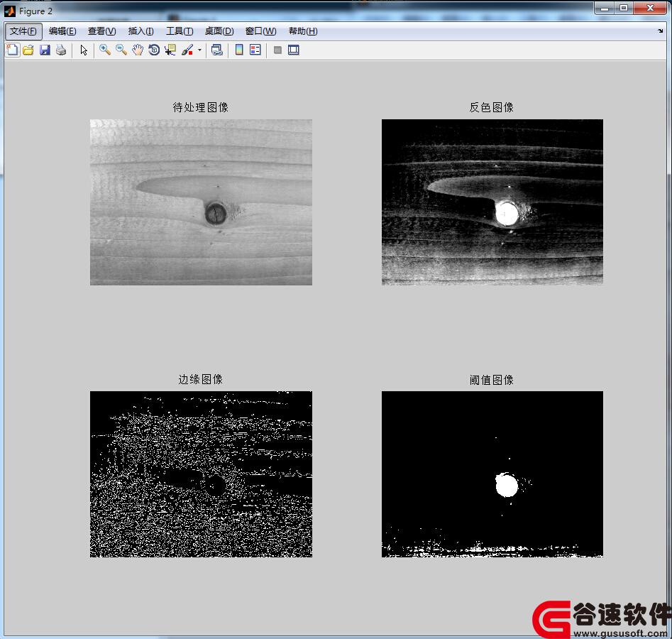Open the 插入(I) menu

[141, 31]
